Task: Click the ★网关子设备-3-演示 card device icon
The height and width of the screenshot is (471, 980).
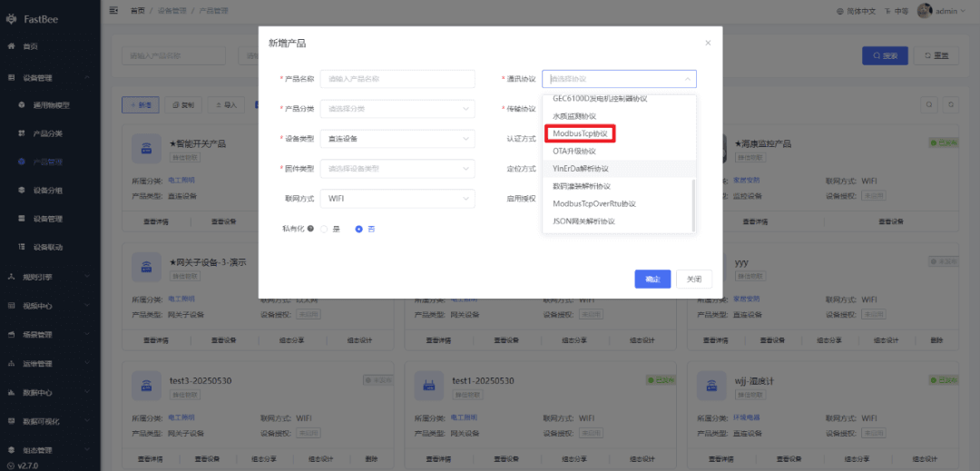Action: [x=146, y=268]
